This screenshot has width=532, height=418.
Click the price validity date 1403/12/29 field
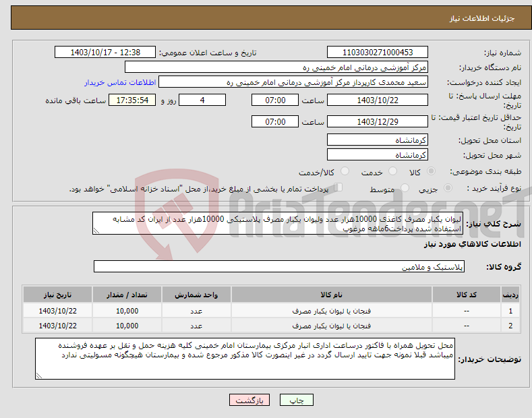pyautogui.click(x=378, y=121)
